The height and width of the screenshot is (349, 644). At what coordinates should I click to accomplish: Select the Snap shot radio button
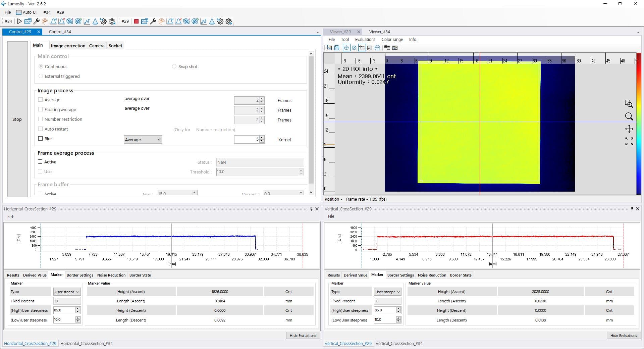point(174,66)
